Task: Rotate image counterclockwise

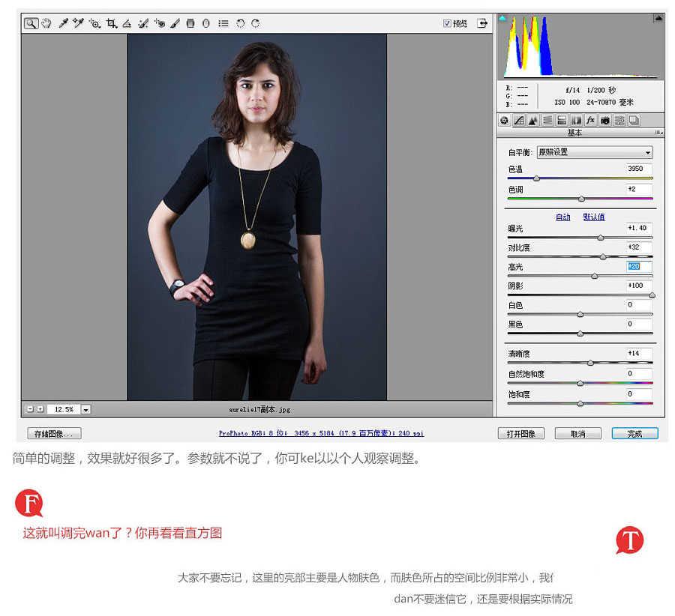Action: tap(240, 23)
